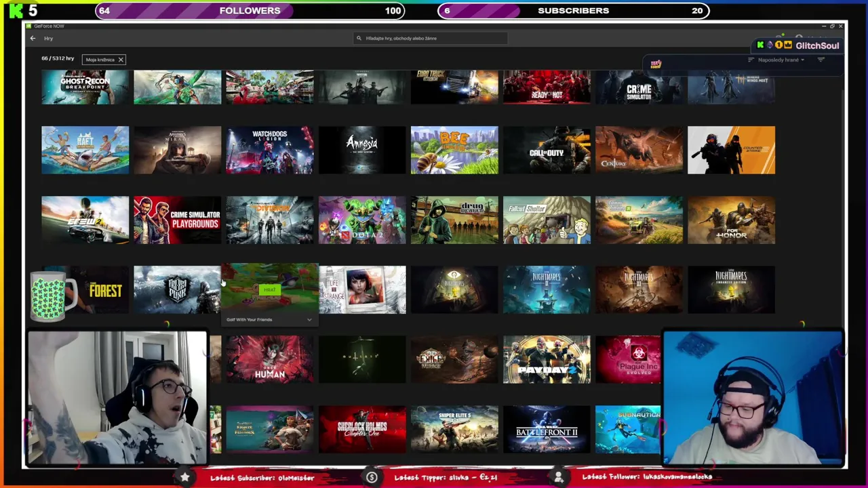
Task: Click the GlitchSoul channel badge
Action: click(798, 45)
